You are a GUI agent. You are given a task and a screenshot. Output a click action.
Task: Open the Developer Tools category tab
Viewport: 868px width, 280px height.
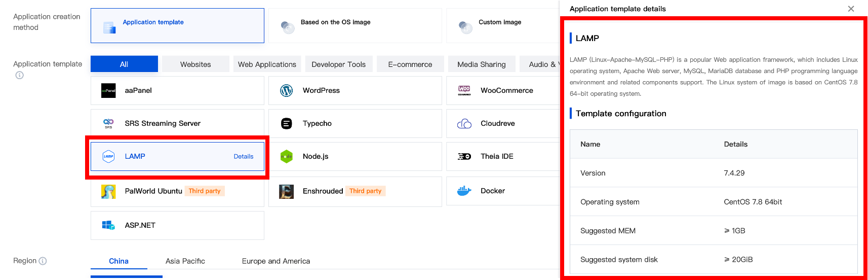tap(339, 64)
